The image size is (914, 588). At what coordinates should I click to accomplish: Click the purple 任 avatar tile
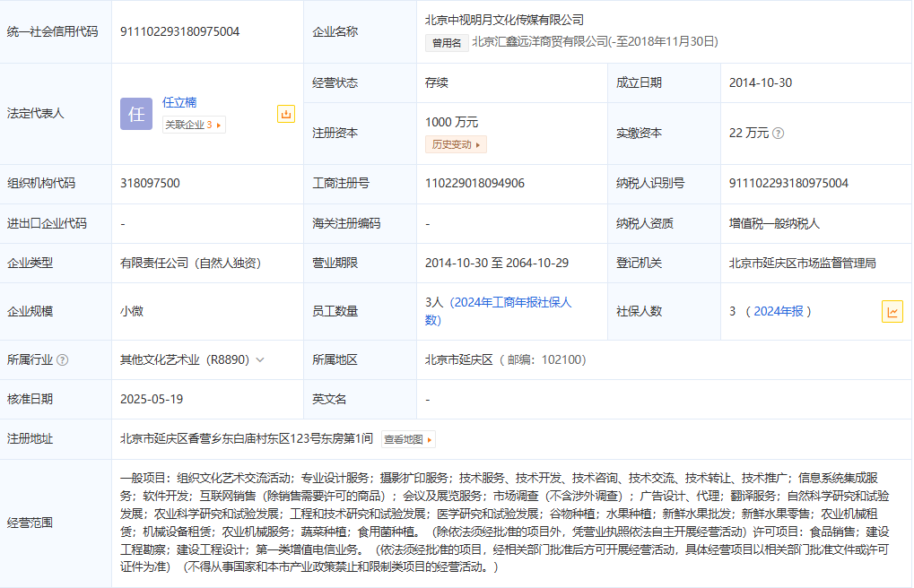click(x=136, y=114)
